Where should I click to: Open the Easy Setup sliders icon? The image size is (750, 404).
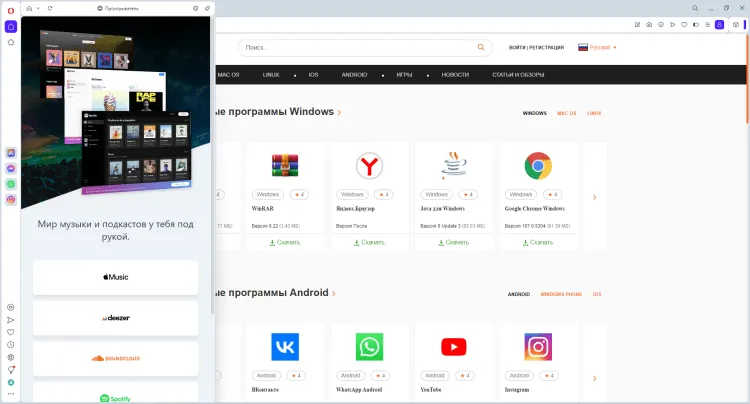click(x=707, y=24)
